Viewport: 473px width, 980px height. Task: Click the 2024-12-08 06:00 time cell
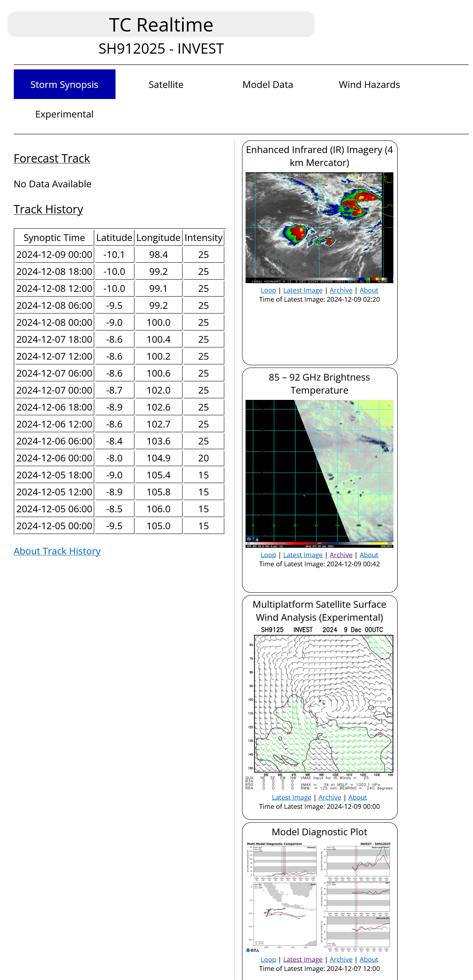(x=54, y=305)
